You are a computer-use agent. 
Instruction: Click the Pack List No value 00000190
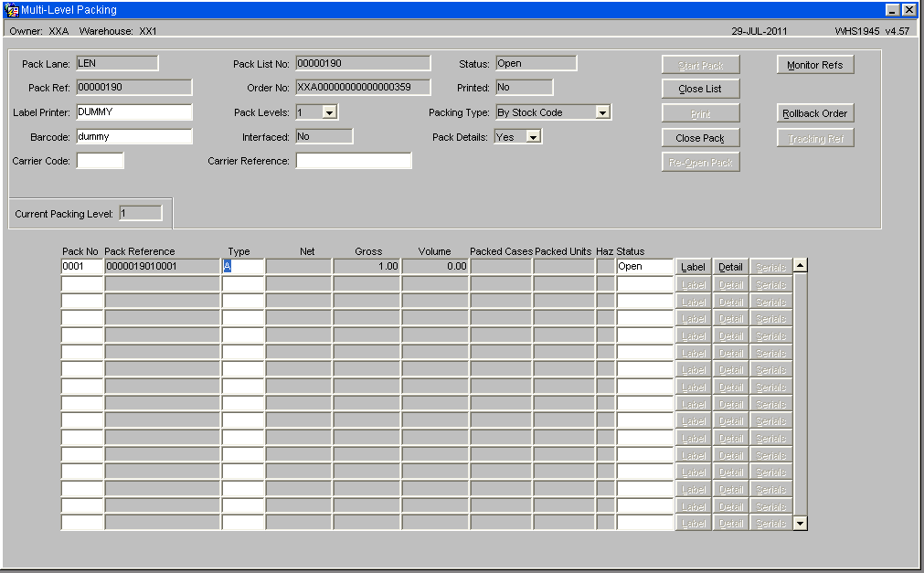363,63
